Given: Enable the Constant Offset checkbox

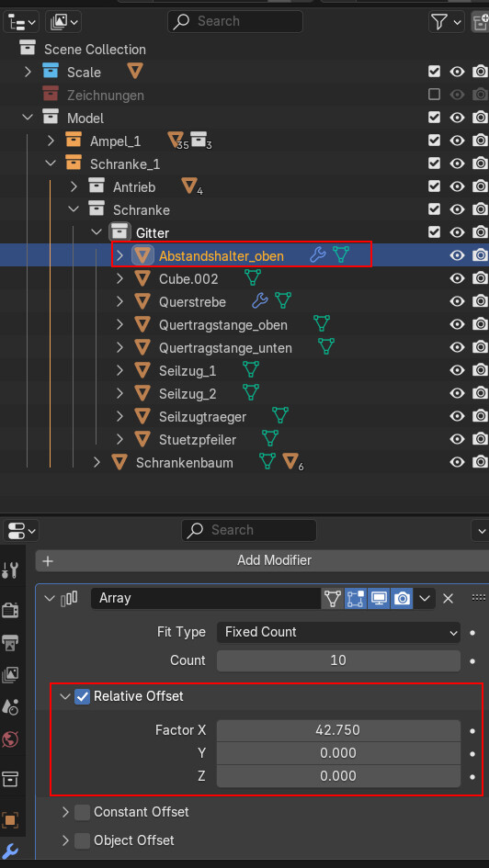Looking at the screenshot, I should click(82, 812).
